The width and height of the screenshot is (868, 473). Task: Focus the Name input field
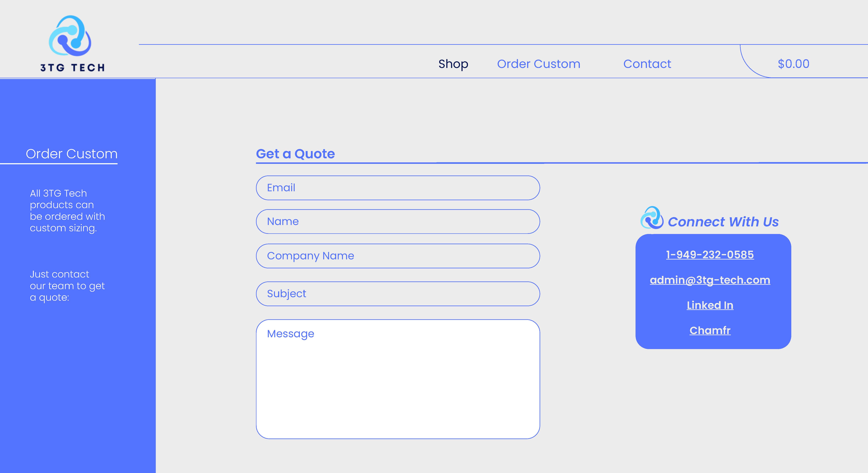click(x=398, y=222)
